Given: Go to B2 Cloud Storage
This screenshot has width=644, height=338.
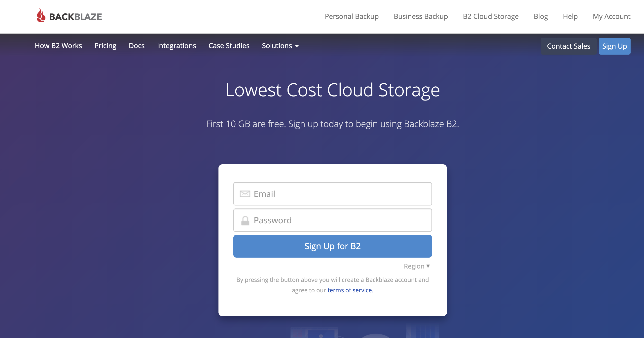Looking at the screenshot, I should (491, 16).
